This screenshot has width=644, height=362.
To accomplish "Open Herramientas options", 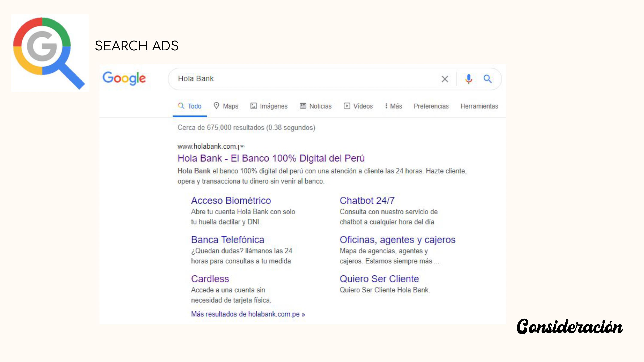I will click(479, 106).
